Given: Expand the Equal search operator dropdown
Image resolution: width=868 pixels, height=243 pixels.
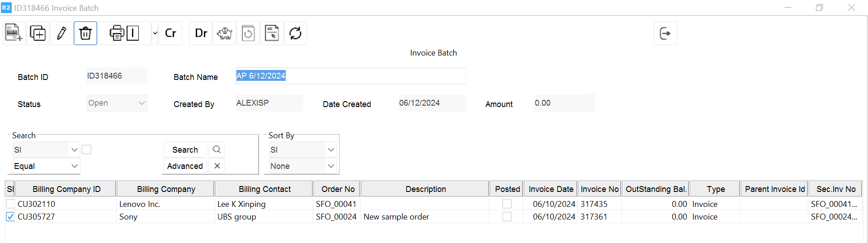Looking at the screenshot, I should pyautogui.click(x=47, y=166).
